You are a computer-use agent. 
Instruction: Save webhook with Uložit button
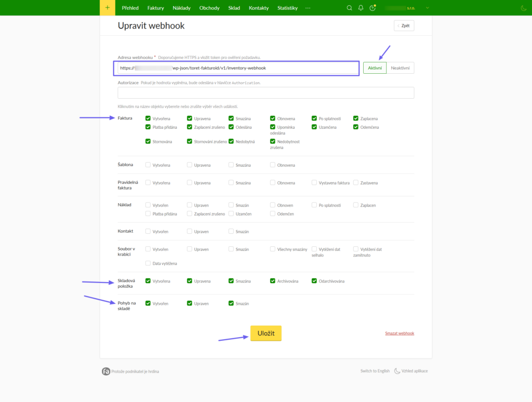pyautogui.click(x=265, y=333)
